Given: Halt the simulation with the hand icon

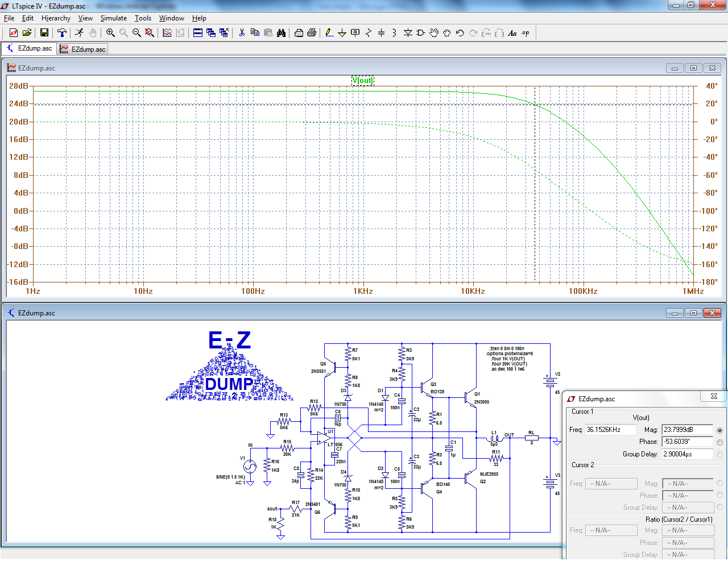Looking at the screenshot, I should point(92,33).
